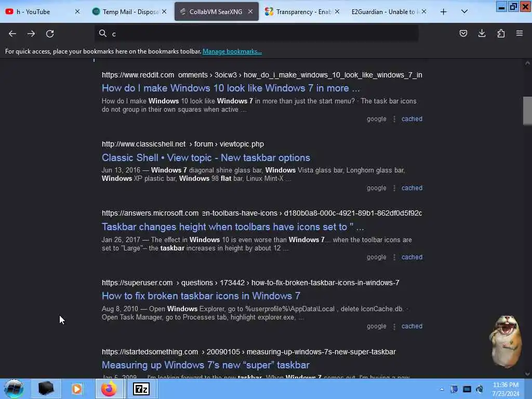The image size is (532, 399).
Task: Open Firefox from the taskbar
Action: (x=109, y=389)
